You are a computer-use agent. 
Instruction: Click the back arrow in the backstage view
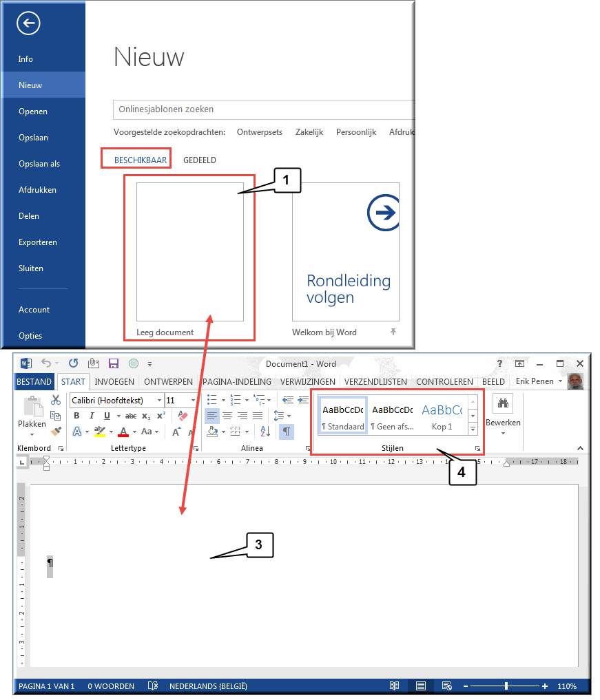tap(29, 23)
